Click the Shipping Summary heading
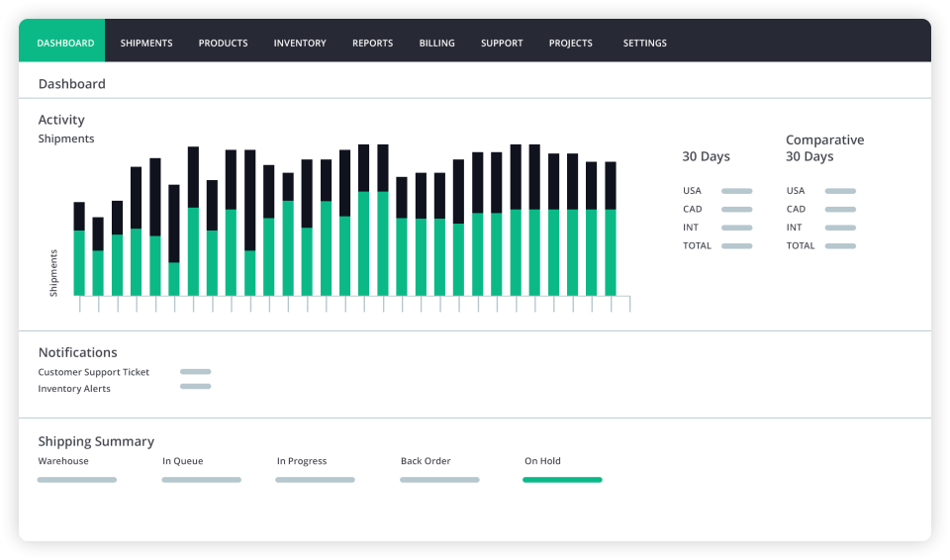Screen dimensions: 950x560 96,441
